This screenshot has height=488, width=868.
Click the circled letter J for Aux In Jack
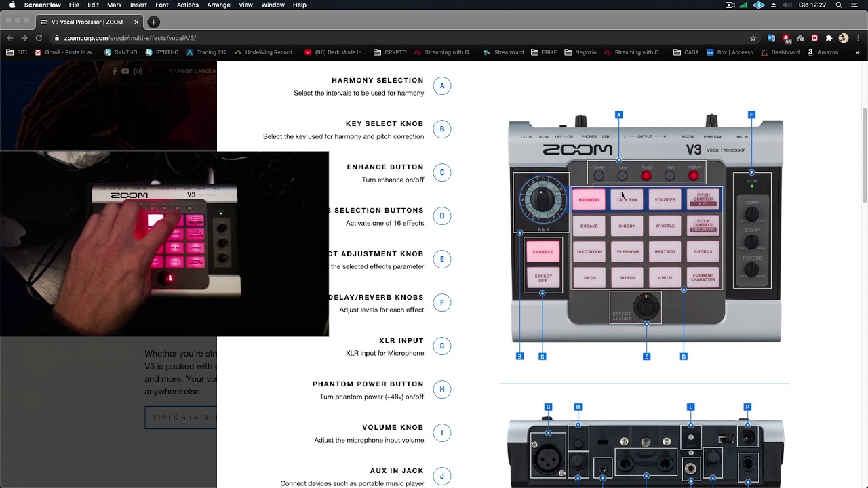point(442,476)
